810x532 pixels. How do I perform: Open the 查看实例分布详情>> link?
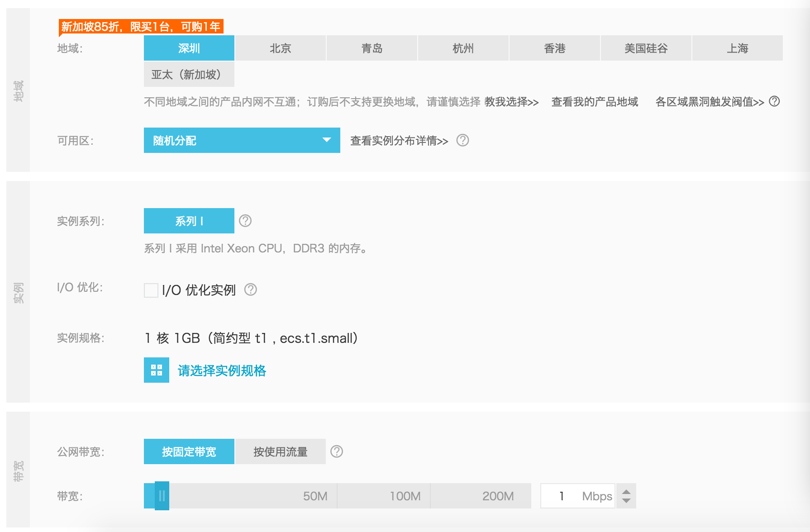pyautogui.click(x=399, y=141)
